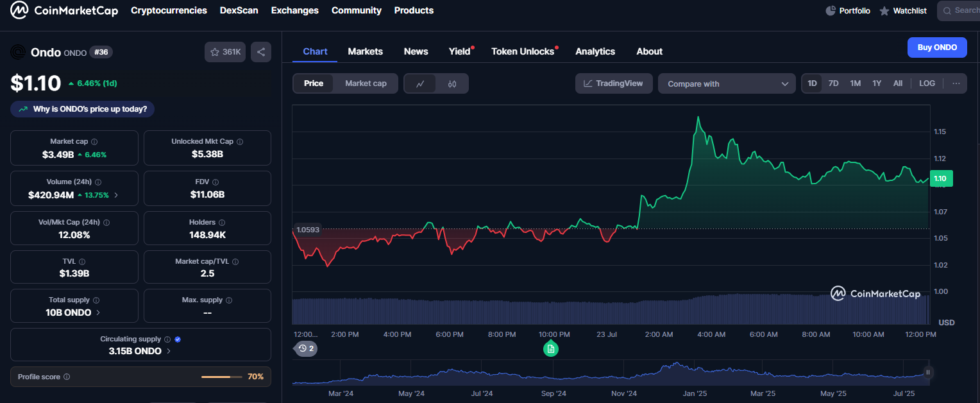Switch to the Chart tab
The image size is (980, 403).
pos(315,51)
